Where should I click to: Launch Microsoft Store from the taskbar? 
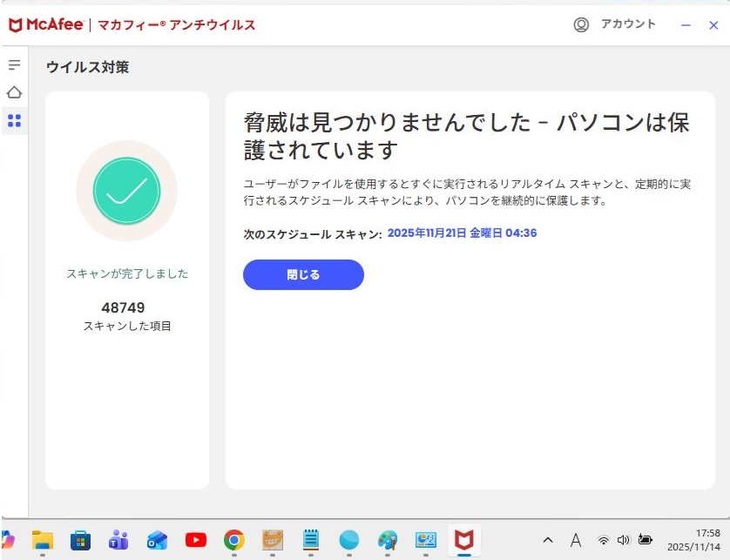click(x=80, y=540)
